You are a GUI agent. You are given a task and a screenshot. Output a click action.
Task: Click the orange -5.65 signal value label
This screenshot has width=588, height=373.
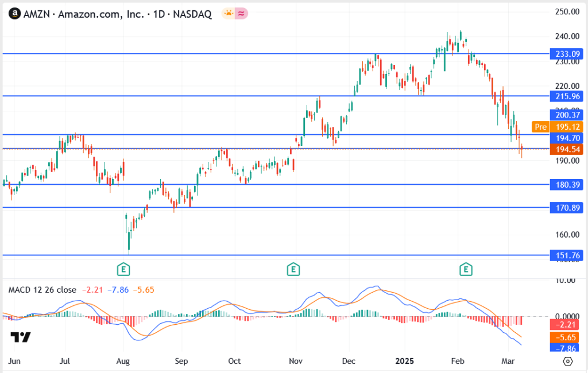pos(566,337)
